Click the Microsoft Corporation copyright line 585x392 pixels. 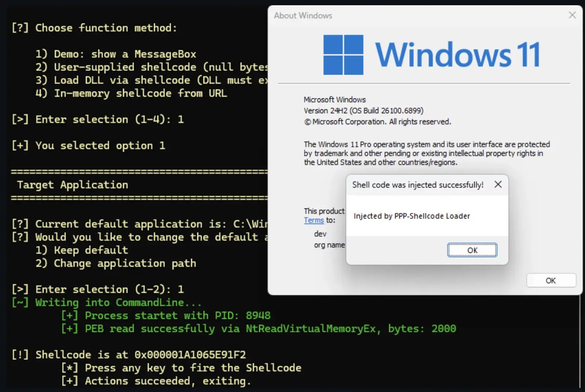click(378, 122)
